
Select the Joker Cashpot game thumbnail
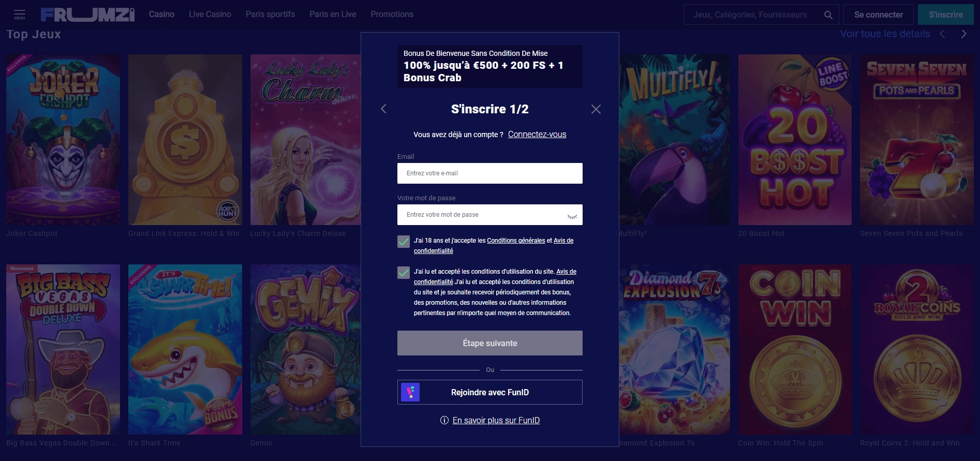tap(63, 140)
